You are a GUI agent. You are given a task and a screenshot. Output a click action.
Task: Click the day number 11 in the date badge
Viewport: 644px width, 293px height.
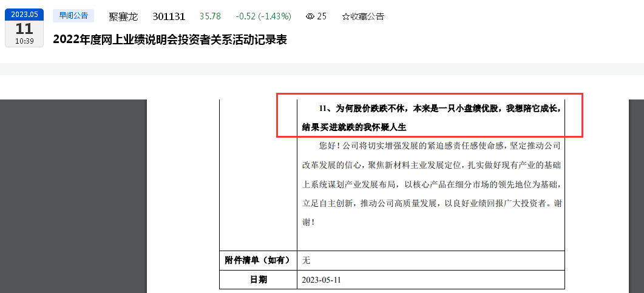24,29
